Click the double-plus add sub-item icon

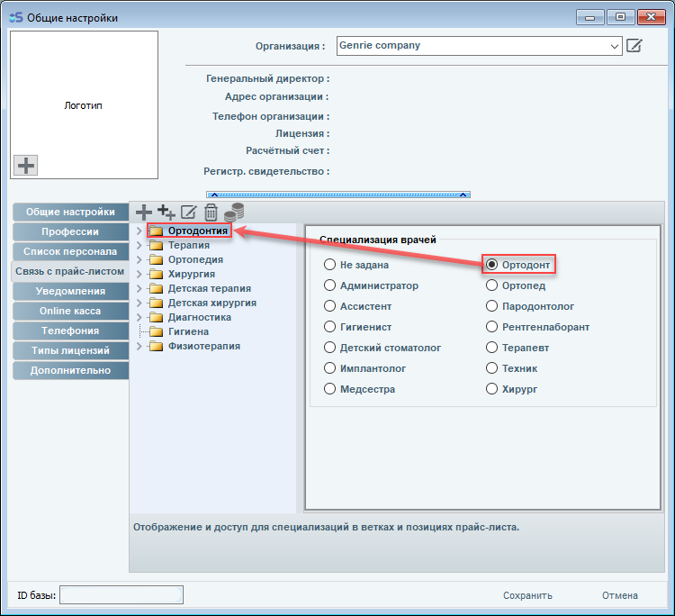pos(166,213)
